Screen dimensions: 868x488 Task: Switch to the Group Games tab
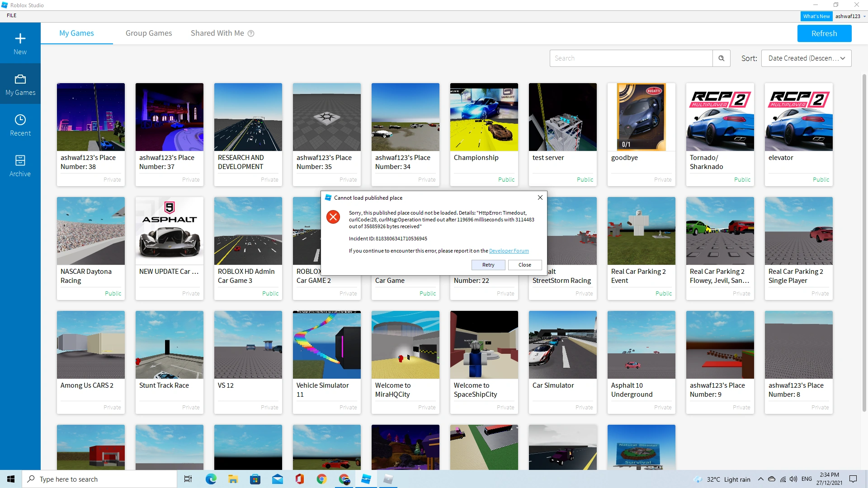coord(149,33)
